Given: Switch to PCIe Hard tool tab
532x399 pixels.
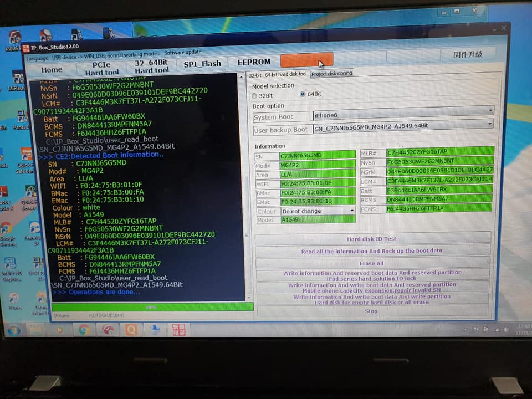Looking at the screenshot, I should tap(101, 68).
